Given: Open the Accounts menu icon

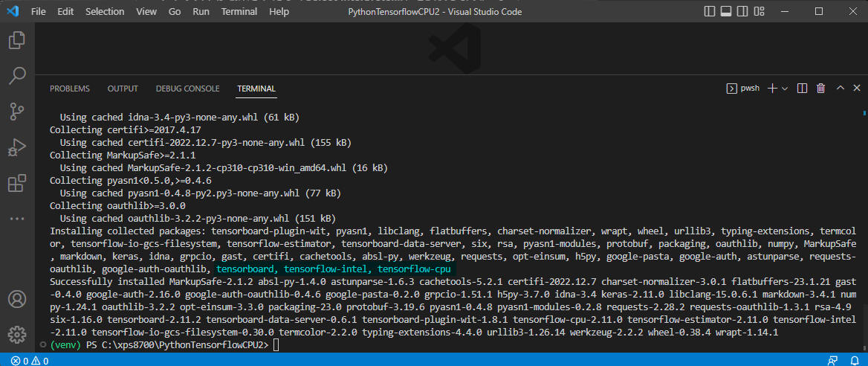Looking at the screenshot, I should tap(17, 300).
